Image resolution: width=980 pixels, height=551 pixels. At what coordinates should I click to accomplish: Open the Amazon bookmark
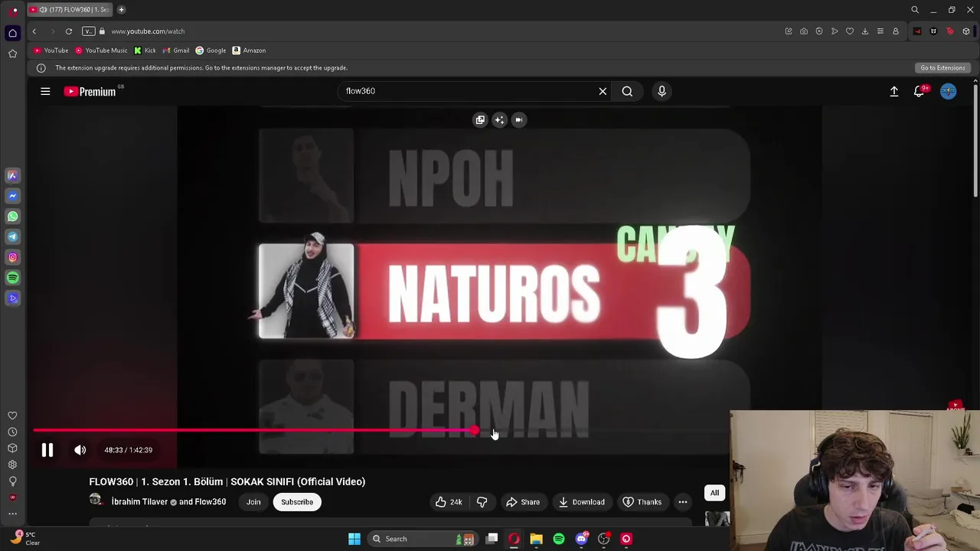point(249,51)
